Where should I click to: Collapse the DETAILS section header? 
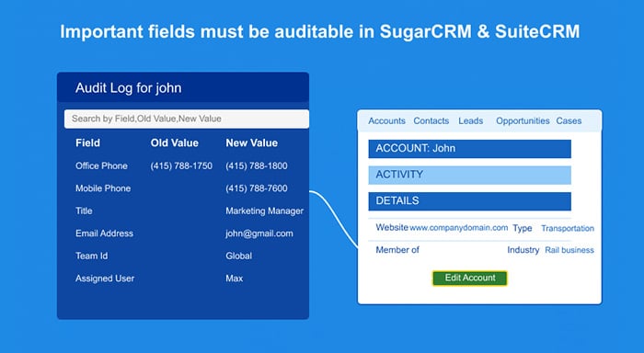coord(469,201)
